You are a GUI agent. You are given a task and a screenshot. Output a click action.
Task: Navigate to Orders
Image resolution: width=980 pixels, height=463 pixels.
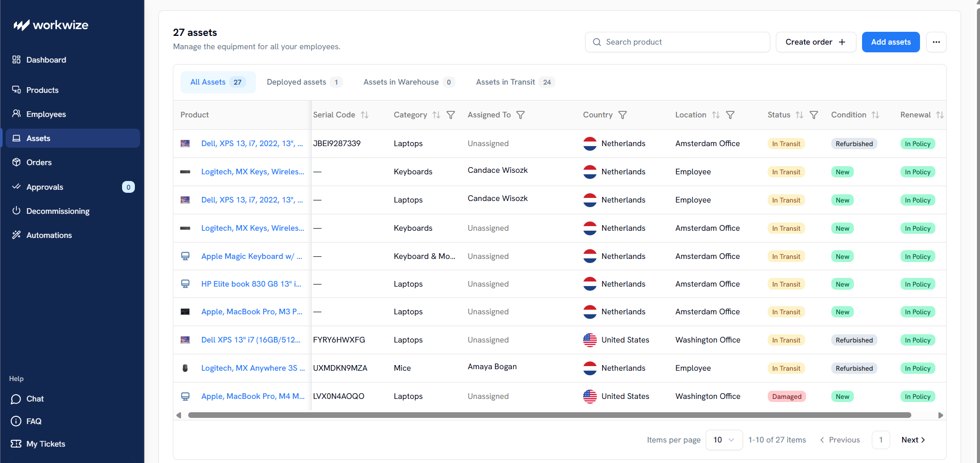tap(72, 163)
